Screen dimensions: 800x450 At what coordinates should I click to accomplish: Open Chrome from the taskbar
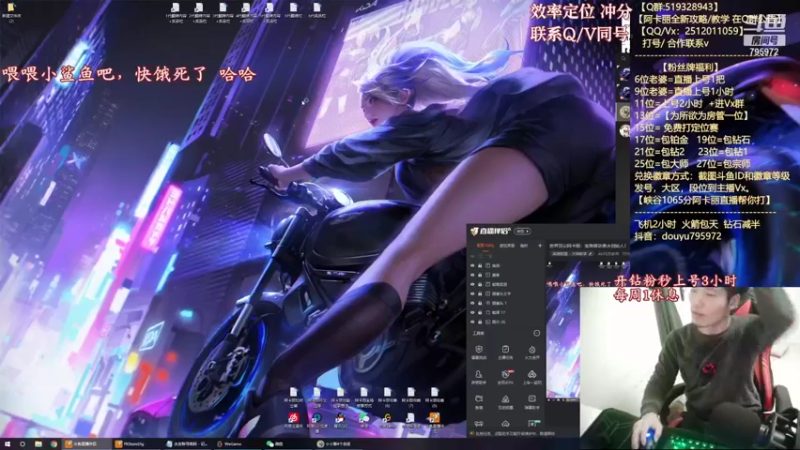click(x=54, y=444)
